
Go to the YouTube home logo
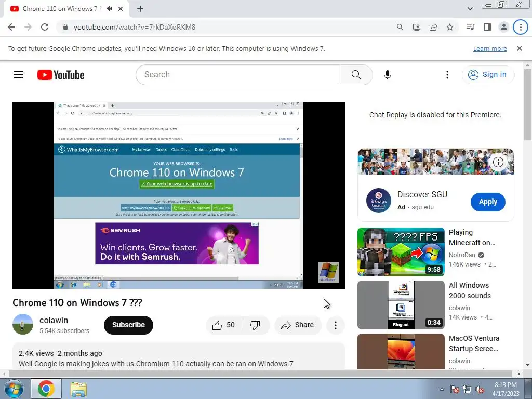(x=61, y=75)
